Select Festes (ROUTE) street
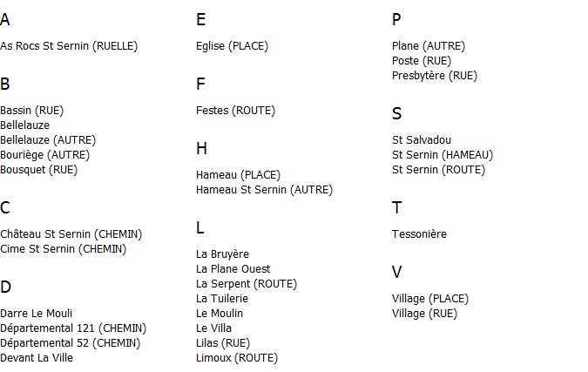 pos(235,111)
